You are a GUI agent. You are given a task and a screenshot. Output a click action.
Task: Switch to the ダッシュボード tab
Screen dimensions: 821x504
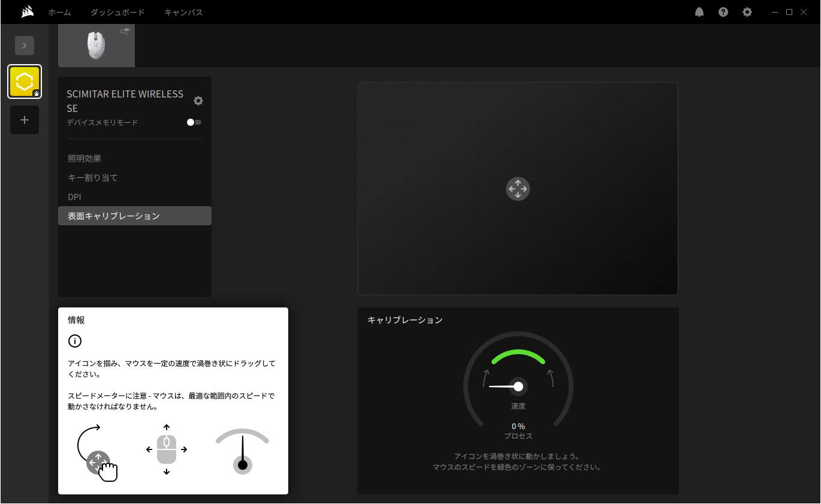click(x=117, y=11)
